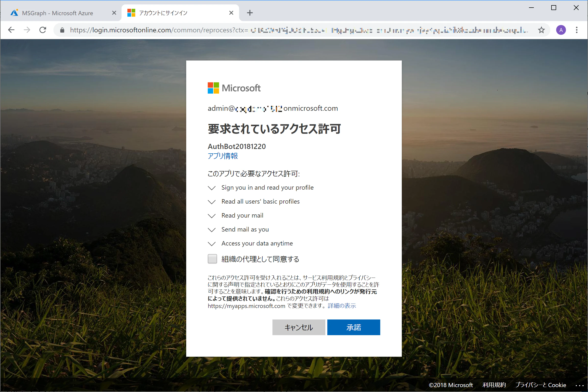Click the ©2018 Microsoft footer text

(451, 385)
